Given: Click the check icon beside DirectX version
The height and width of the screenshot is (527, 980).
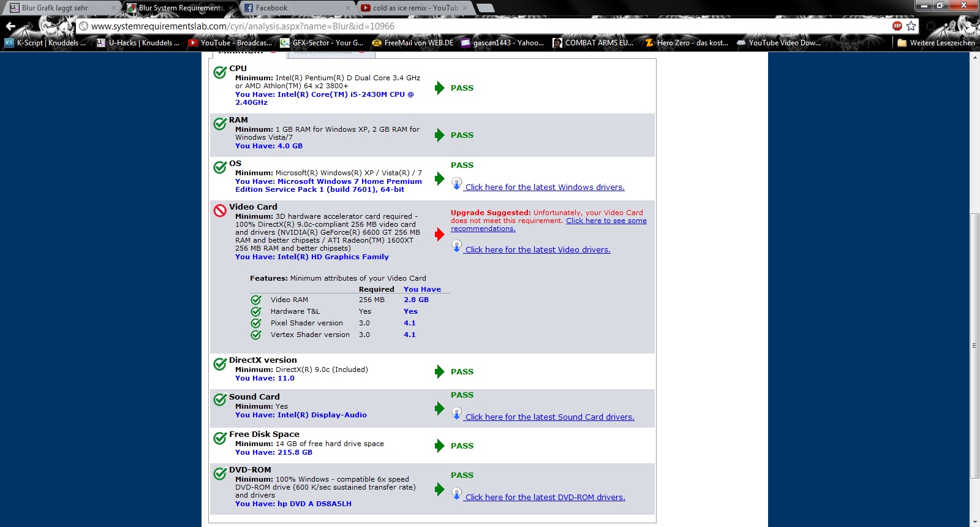Looking at the screenshot, I should point(220,364).
